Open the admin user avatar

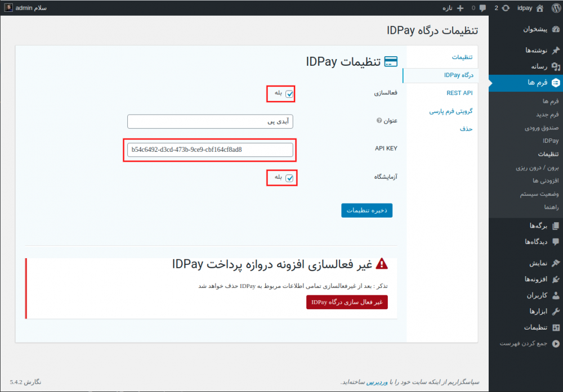tap(8, 7)
